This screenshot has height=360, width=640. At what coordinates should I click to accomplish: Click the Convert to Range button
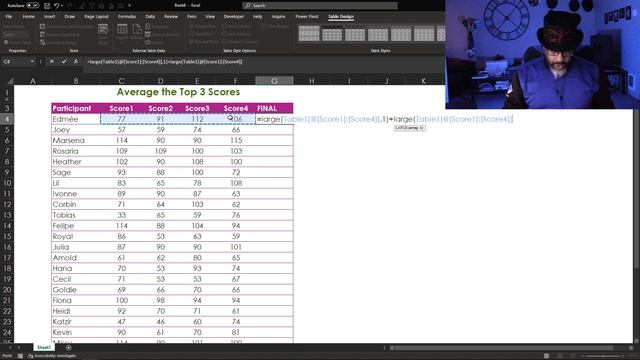pos(59,42)
